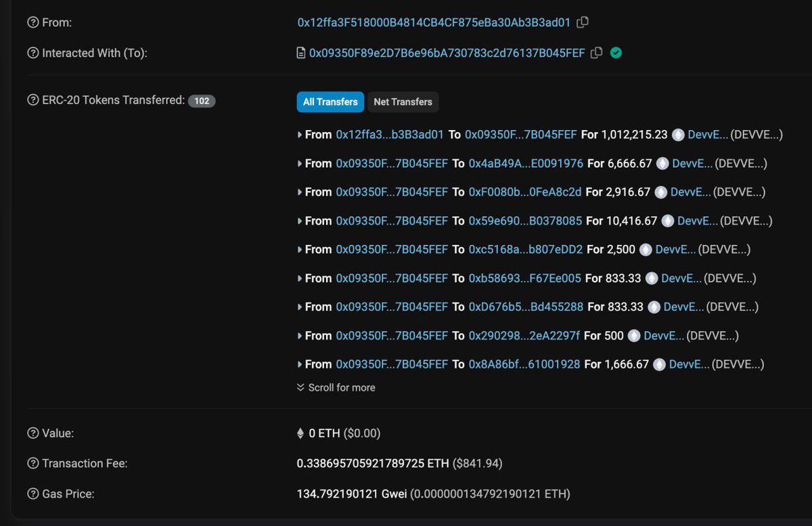Open help icon next to From label

32,22
